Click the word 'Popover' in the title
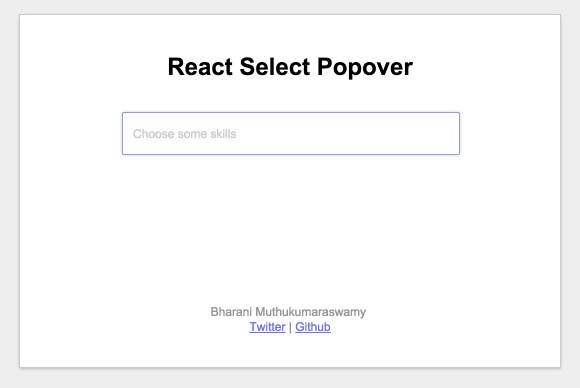The width and height of the screenshot is (580, 388). pyautogui.click(x=365, y=67)
